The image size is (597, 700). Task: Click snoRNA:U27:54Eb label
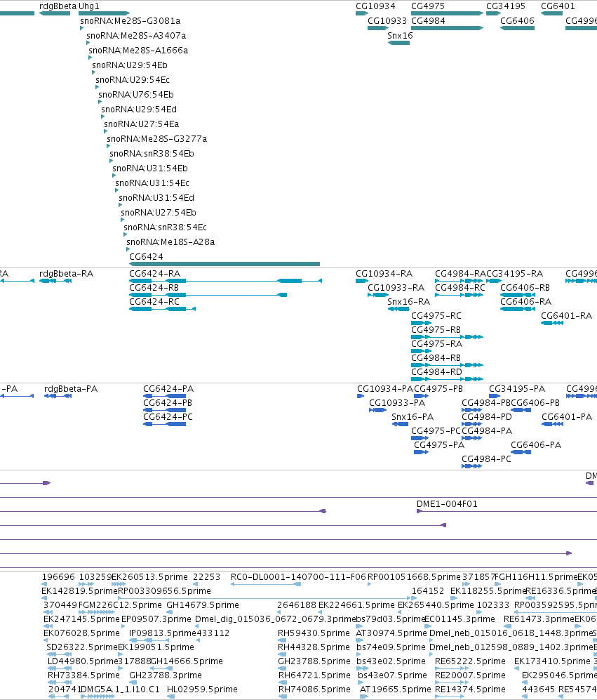[x=159, y=213]
